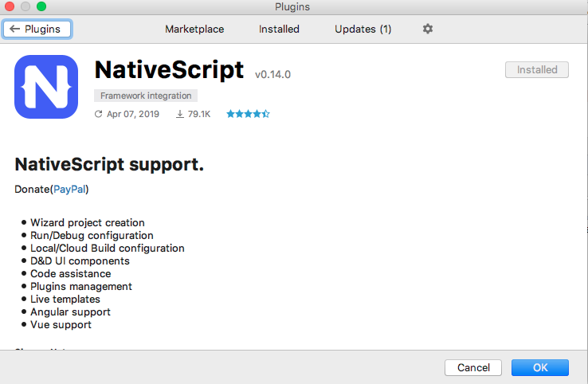588x384 pixels.
Task: Open the Updates (1) tab
Action: [363, 29]
